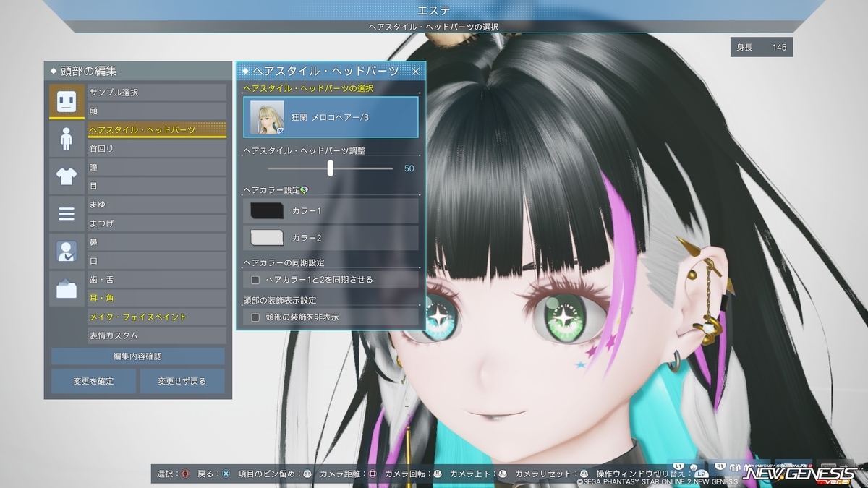Select 目 menu entry
Screen dimensions: 868x488
pos(157,186)
